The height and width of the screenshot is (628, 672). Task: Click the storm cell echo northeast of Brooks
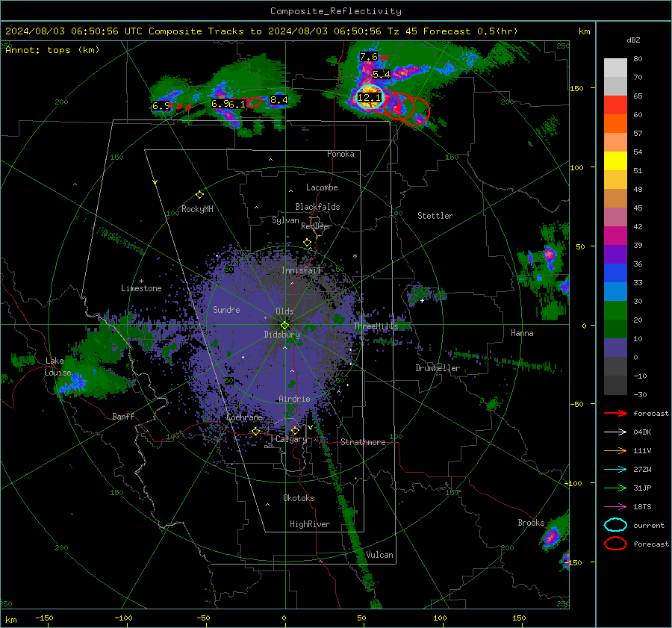(x=552, y=536)
